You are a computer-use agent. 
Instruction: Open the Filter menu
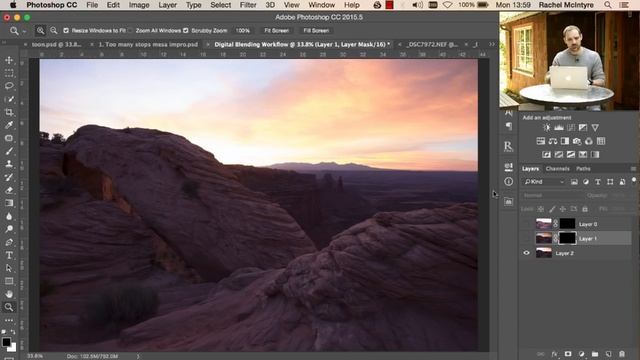[248, 5]
